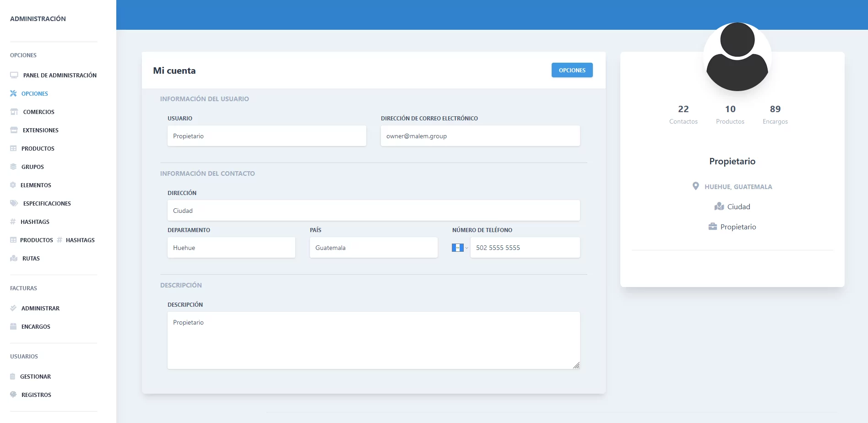Open Panel de Administración menu item
The width and height of the screenshot is (868, 423).
[x=60, y=75]
